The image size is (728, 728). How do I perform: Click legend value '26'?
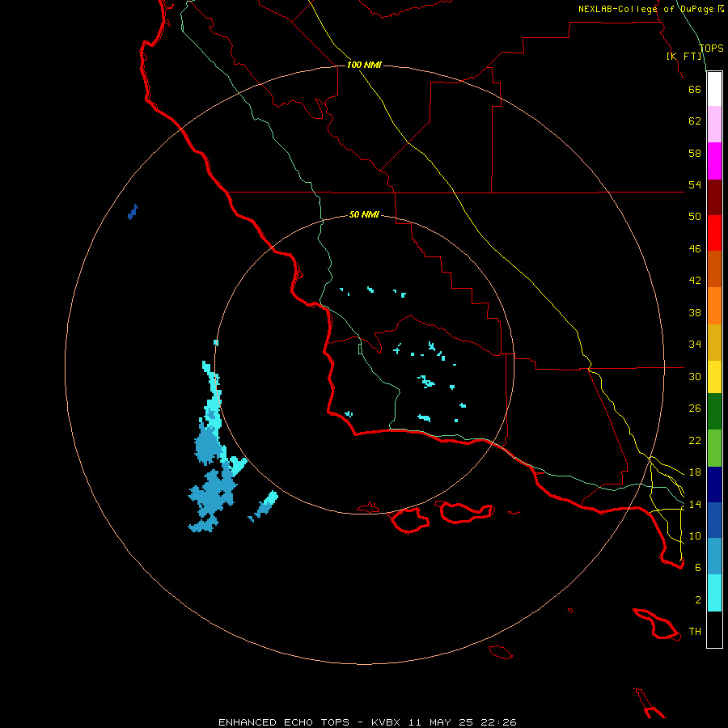(695, 408)
